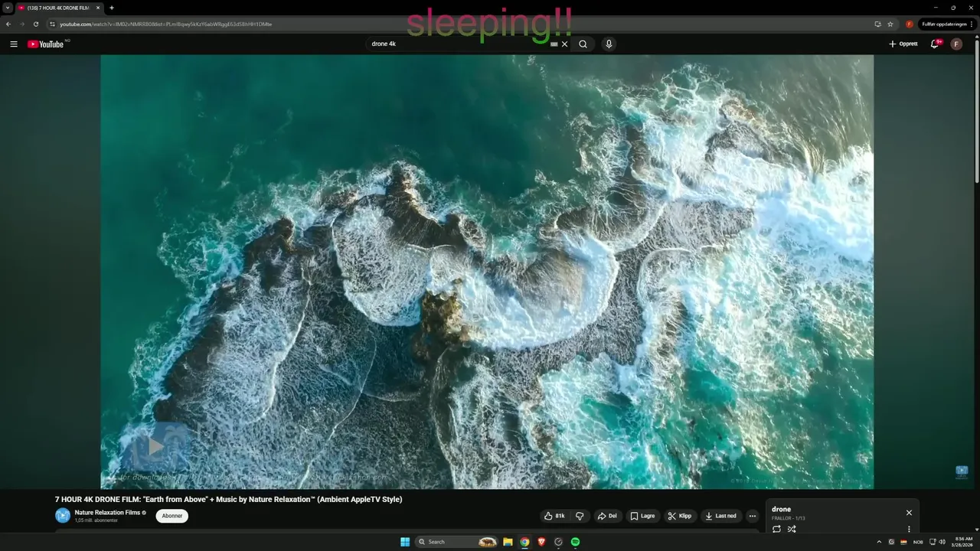
Task: Open Brave browser from the taskbar
Action: pyautogui.click(x=541, y=542)
